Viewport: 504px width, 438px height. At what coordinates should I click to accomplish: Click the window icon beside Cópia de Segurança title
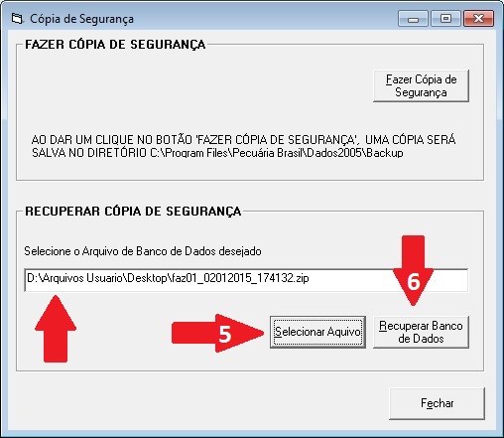tap(17, 19)
